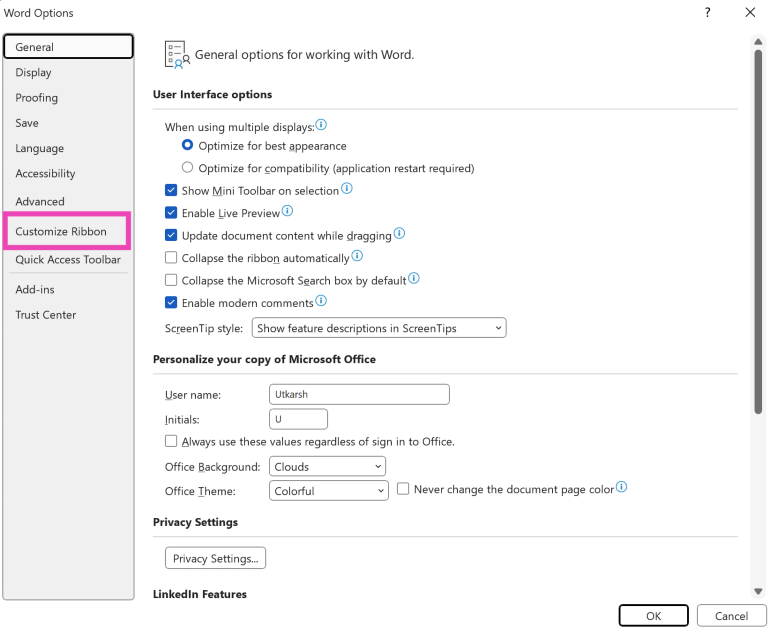
Task: Uncheck Show Mini Toolbar on selection
Action: pos(171,190)
